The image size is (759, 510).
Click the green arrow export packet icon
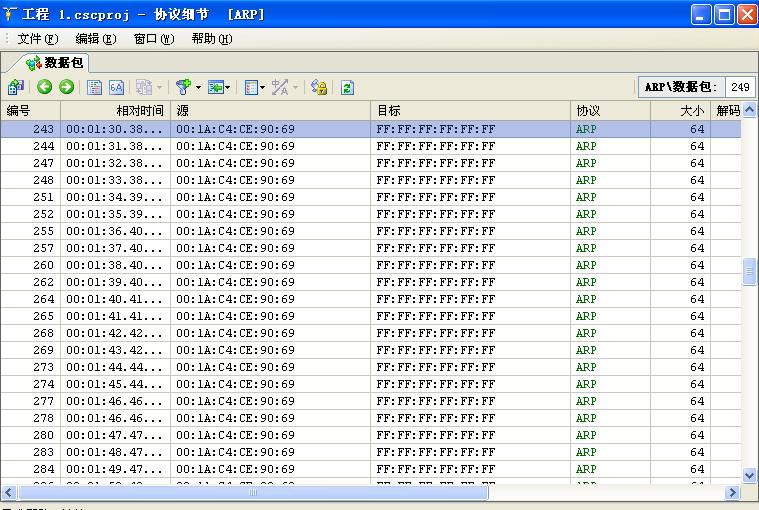coord(214,87)
